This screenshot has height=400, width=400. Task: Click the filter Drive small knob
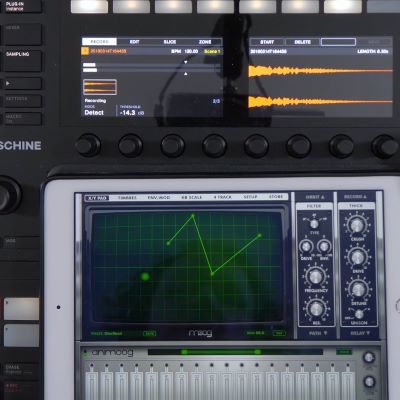[x=306, y=247]
